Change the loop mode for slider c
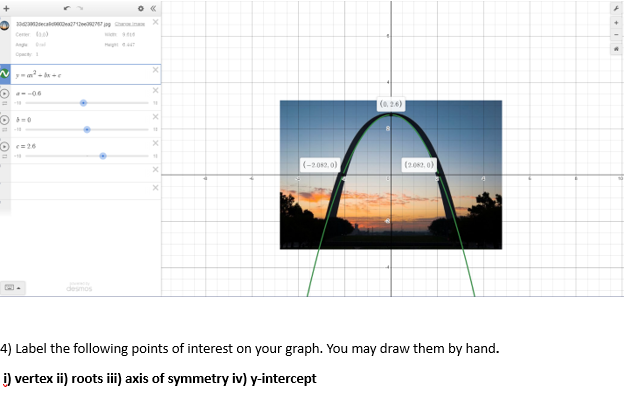 point(5,156)
